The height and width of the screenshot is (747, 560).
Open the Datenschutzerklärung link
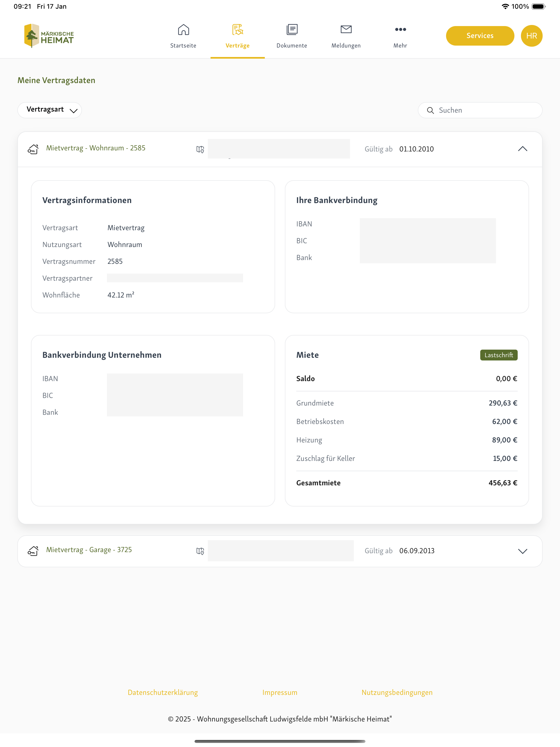click(x=163, y=692)
